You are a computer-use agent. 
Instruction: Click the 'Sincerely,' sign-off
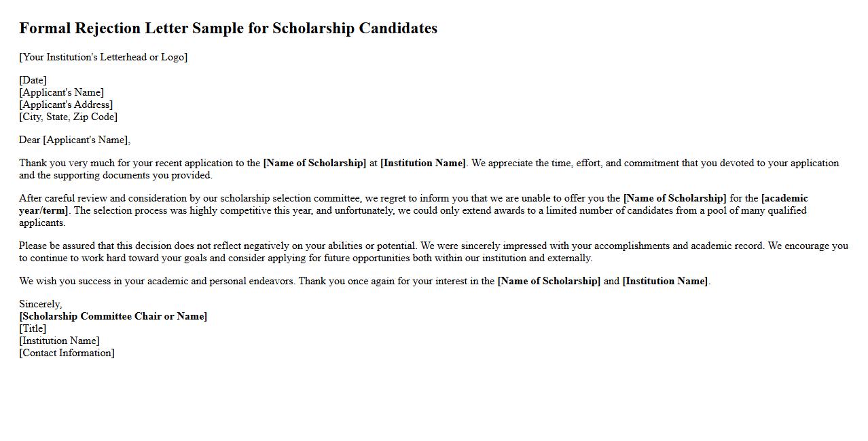[40, 304]
